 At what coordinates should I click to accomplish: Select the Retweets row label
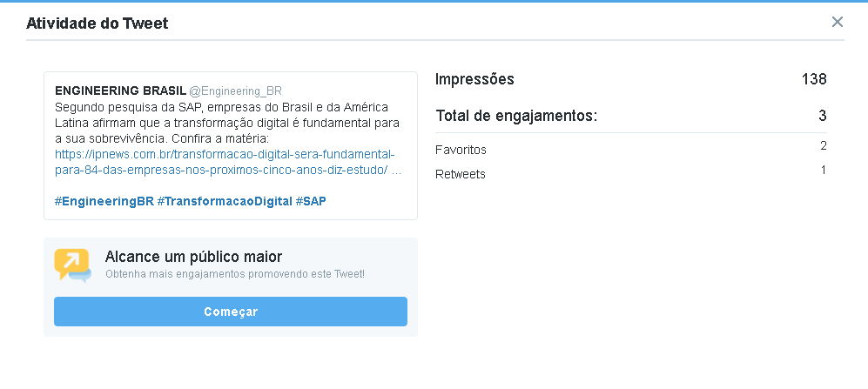[x=460, y=174]
